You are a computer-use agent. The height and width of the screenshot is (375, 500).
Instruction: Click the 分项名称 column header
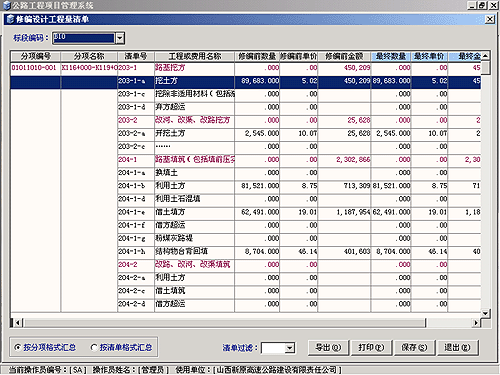click(89, 56)
